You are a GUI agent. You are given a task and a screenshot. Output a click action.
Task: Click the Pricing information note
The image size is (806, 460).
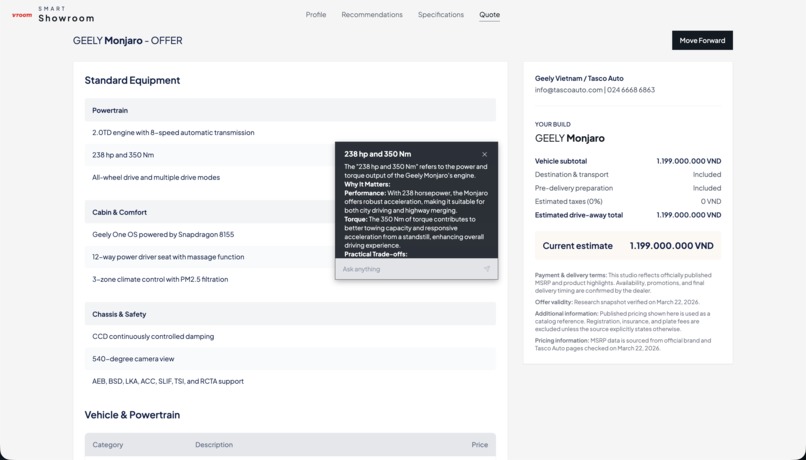pos(623,344)
